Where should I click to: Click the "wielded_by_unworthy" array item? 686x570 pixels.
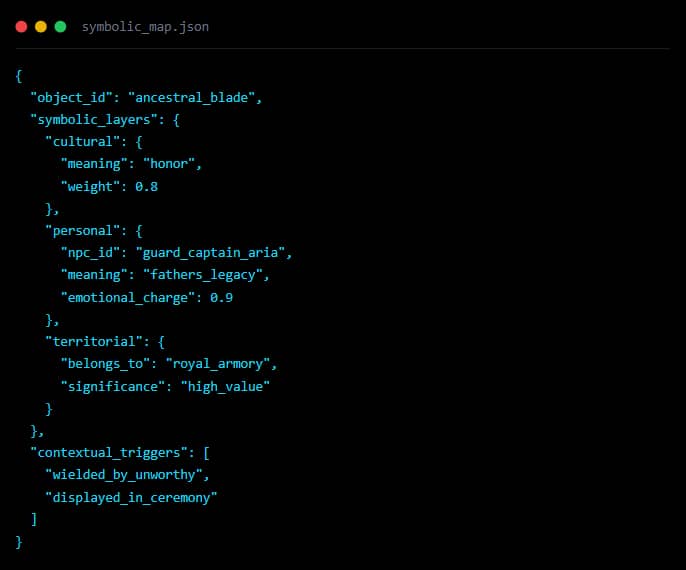(x=127, y=474)
